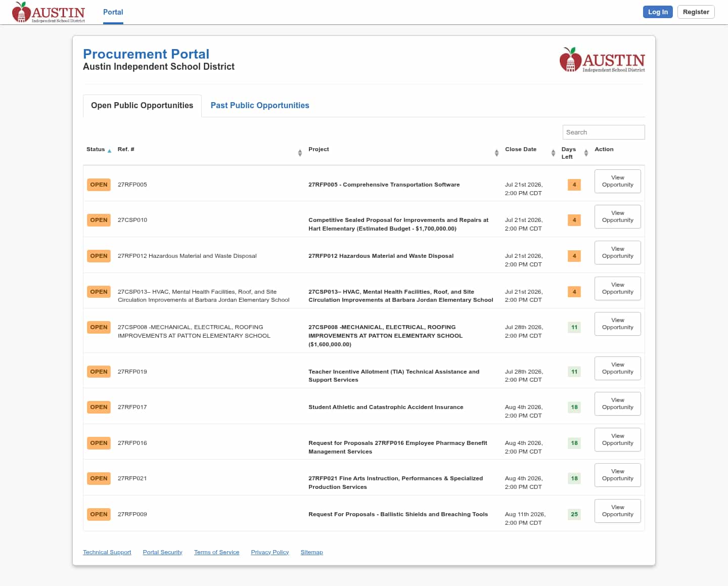Select Open Public Opportunities tab
Screen dimensions: 728x586
142,105
